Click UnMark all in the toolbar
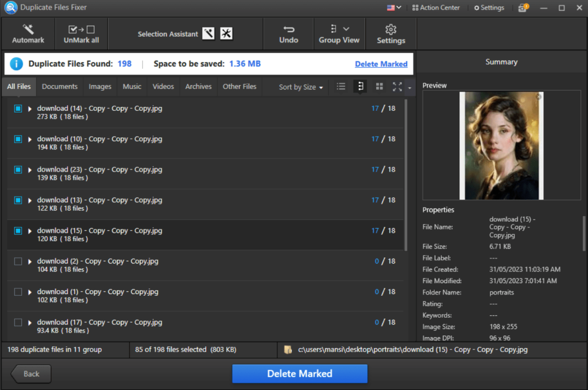 [x=82, y=34]
